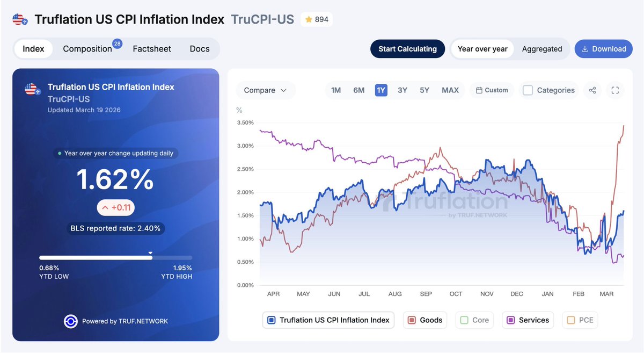Screen dimensions: 644x354
Task: Enable the PCE series in legend
Action: pyautogui.click(x=580, y=320)
